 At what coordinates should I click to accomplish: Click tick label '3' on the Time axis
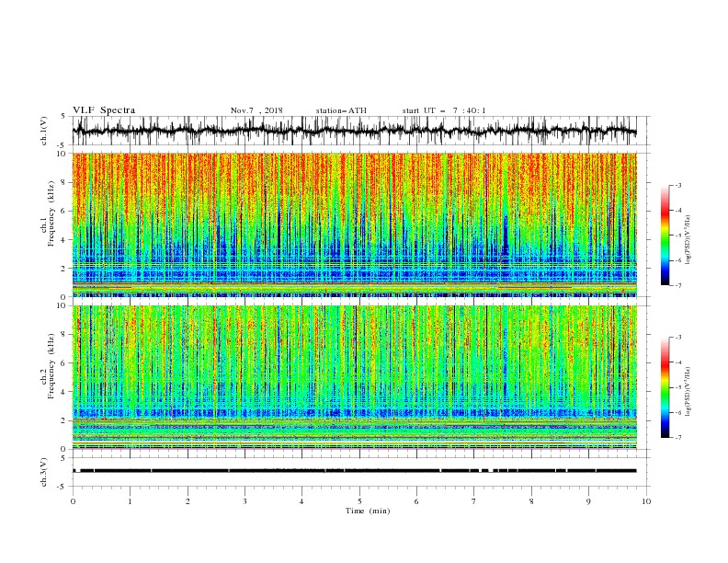[x=245, y=501]
